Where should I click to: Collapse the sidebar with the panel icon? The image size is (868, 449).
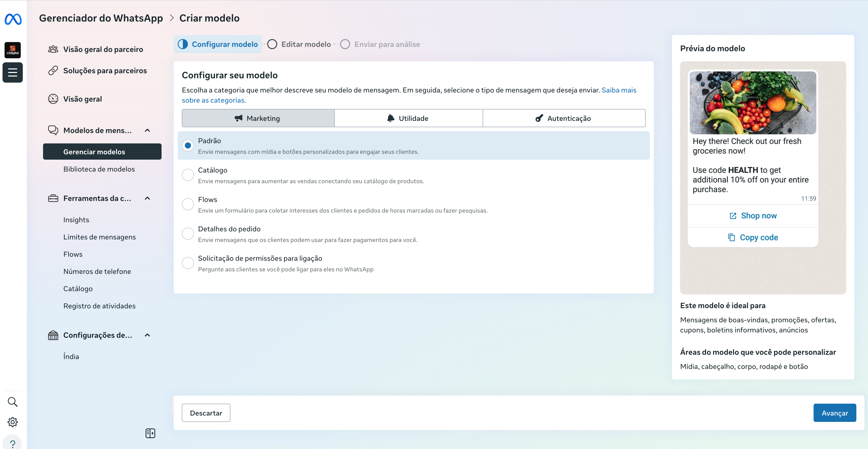[150, 433]
